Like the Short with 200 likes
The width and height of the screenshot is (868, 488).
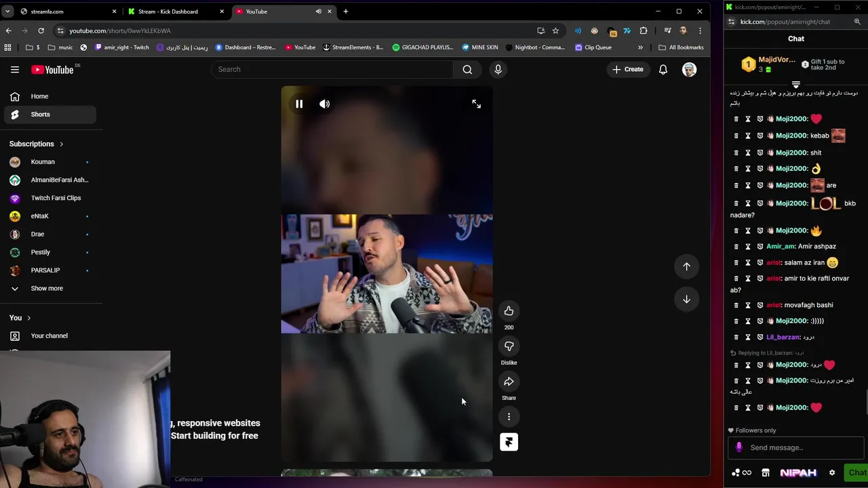[x=509, y=310]
